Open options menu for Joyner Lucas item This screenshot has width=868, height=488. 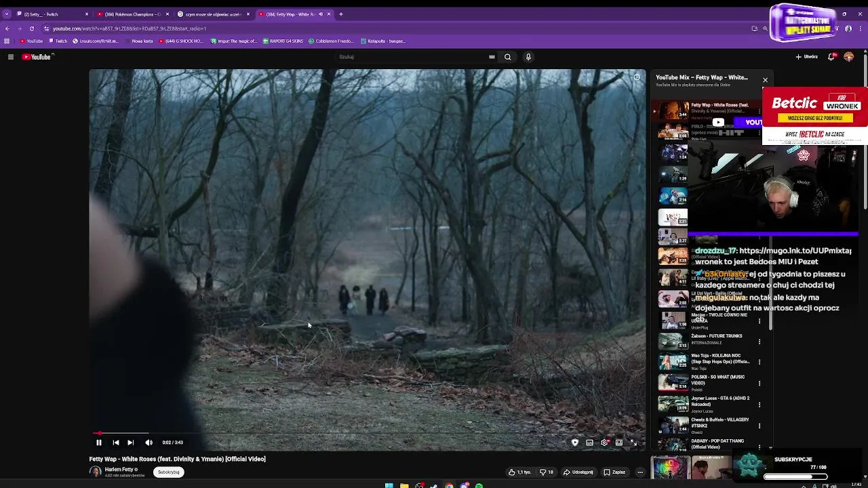(759, 405)
